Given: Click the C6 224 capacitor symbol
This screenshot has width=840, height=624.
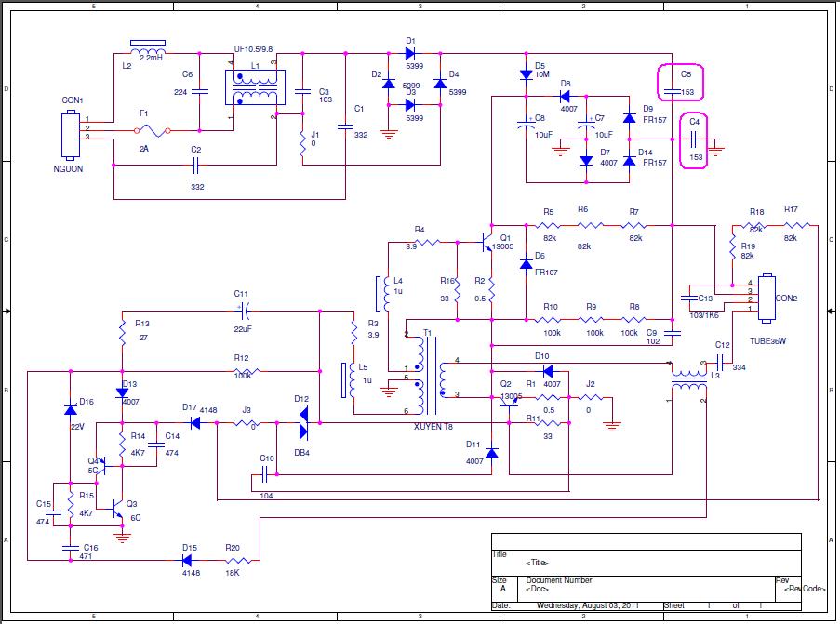Looking at the screenshot, I should tap(199, 91).
